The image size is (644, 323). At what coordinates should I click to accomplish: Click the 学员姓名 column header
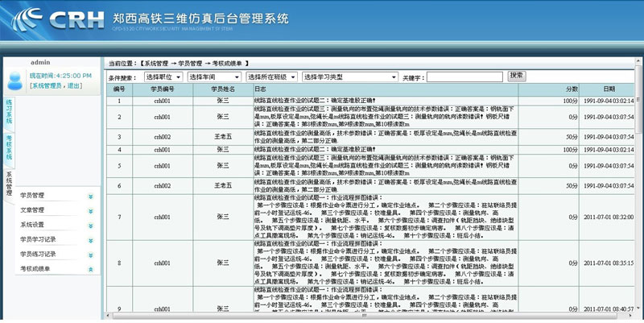tap(223, 89)
